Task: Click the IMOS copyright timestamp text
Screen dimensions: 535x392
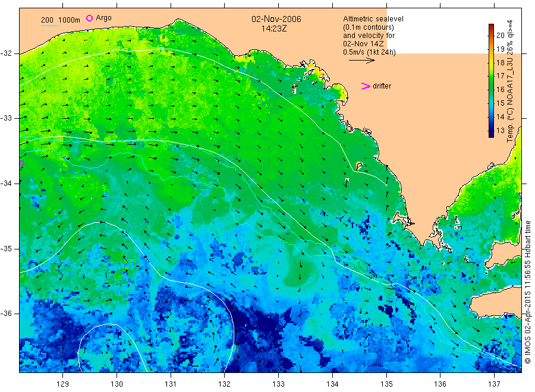Action: coord(528,292)
